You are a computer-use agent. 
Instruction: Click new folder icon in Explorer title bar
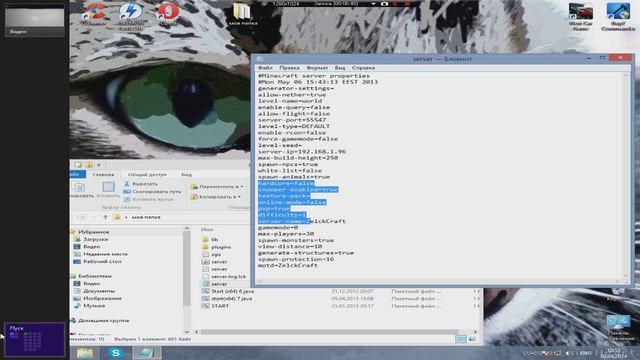click(89, 165)
